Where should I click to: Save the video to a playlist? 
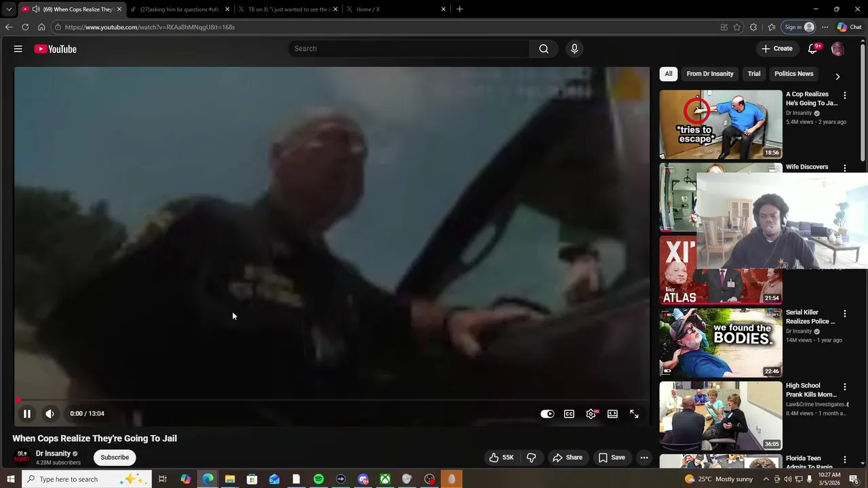[x=612, y=457]
